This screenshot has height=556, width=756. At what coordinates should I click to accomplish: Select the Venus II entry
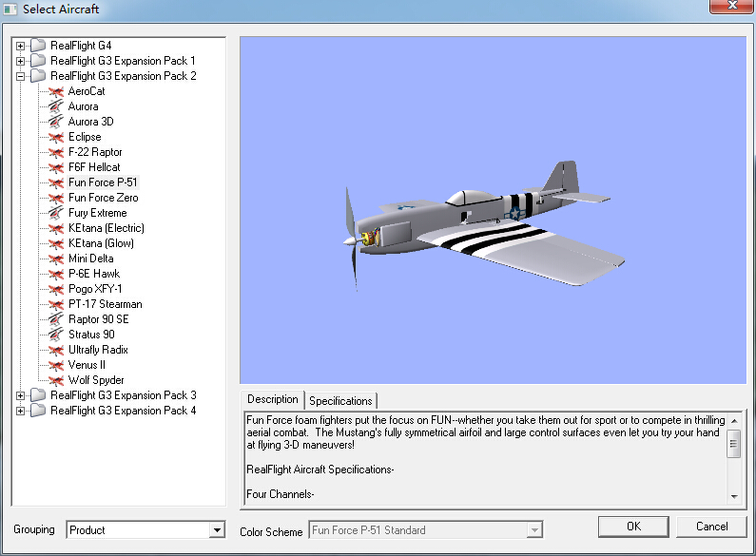[87, 365]
